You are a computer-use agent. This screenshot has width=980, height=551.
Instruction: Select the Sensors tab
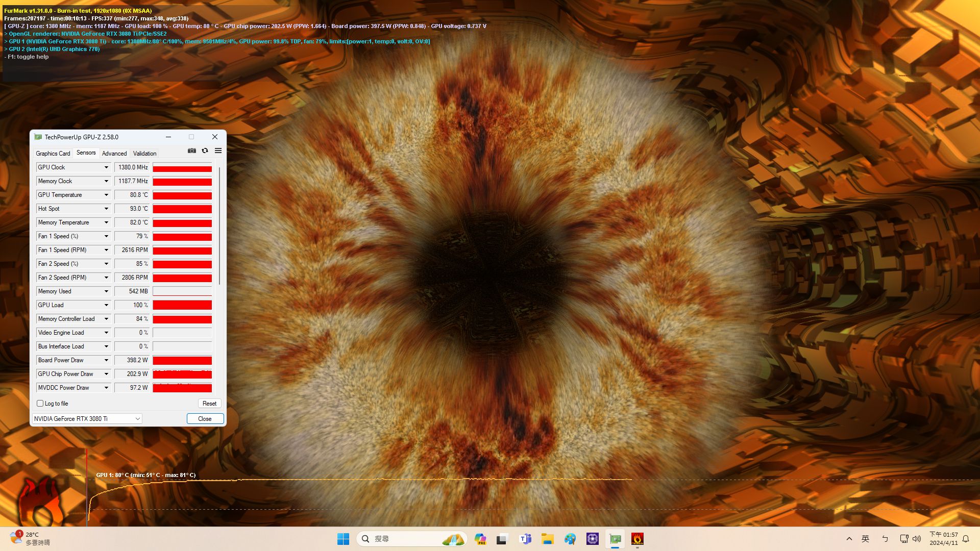[86, 153]
